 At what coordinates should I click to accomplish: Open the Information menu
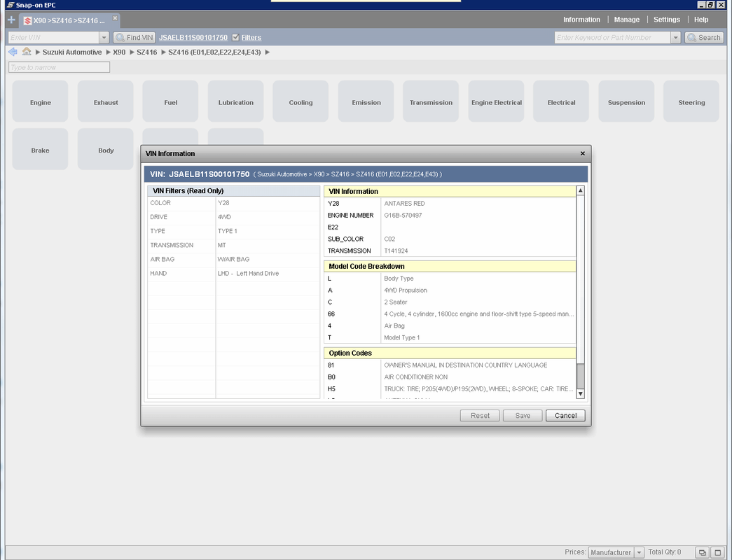tap(581, 20)
